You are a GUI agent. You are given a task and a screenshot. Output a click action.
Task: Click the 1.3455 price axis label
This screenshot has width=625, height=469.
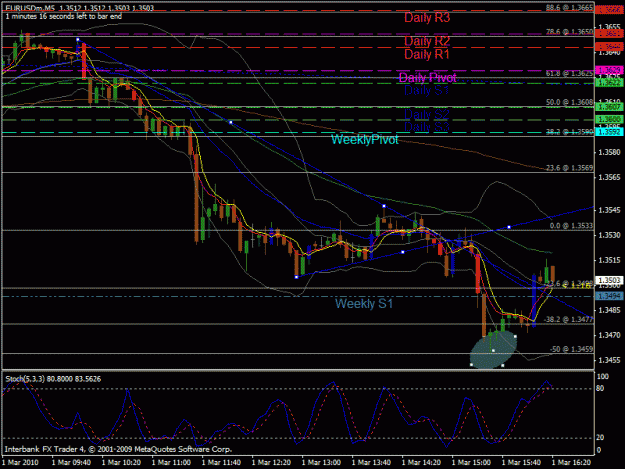pyautogui.click(x=610, y=360)
